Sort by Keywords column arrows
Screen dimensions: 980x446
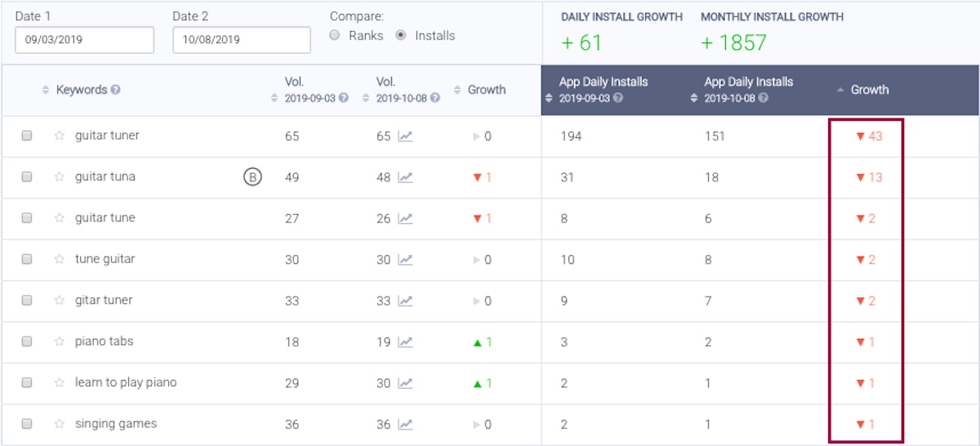[x=46, y=90]
